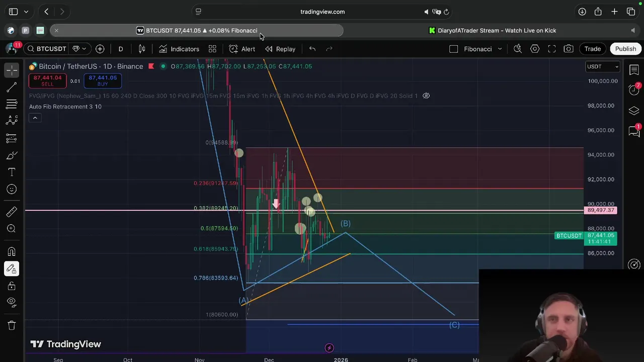
Task: Click the Trade button
Action: [x=593, y=49]
